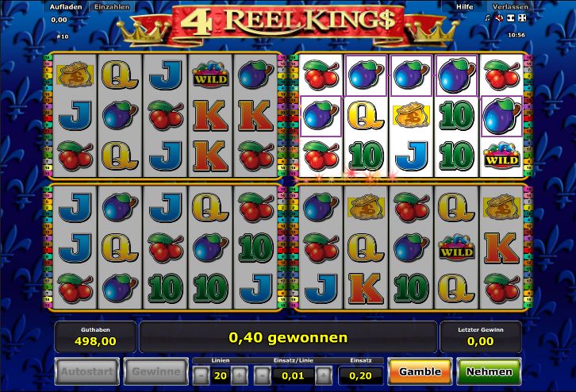
Task: Increase the Linien count with plus
Action: (x=239, y=375)
